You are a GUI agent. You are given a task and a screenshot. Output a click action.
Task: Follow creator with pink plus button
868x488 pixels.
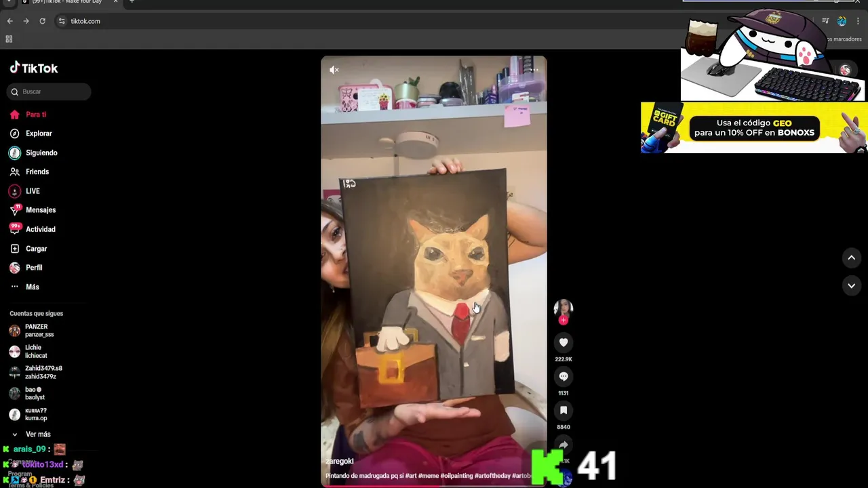click(564, 320)
